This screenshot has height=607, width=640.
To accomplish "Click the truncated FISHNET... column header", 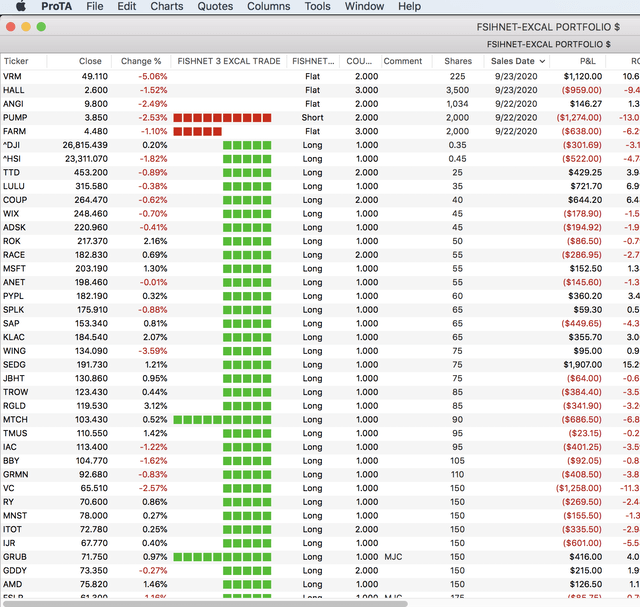I will (x=313, y=61).
